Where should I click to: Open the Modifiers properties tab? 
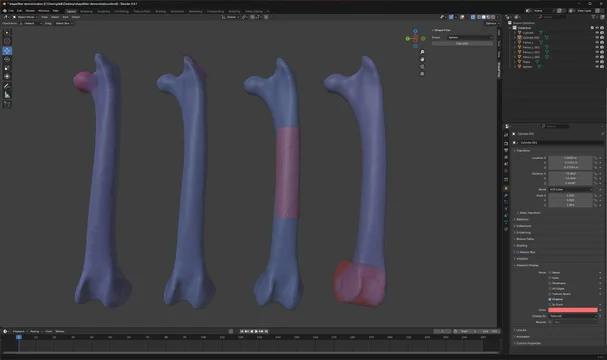(x=506, y=195)
